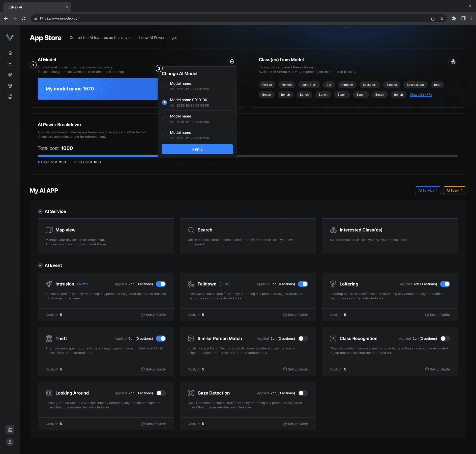Open the Map view service card
The image size is (476, 454).
click(x=106, y=236)
